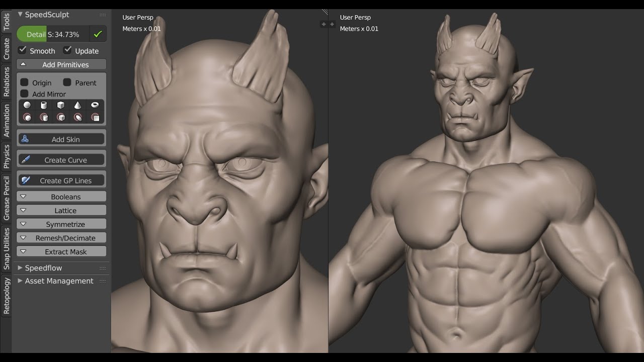Viewport: 644px width, 362px height.
Task: Switch to the Snap Utilities tab
Action: (6, 248)
